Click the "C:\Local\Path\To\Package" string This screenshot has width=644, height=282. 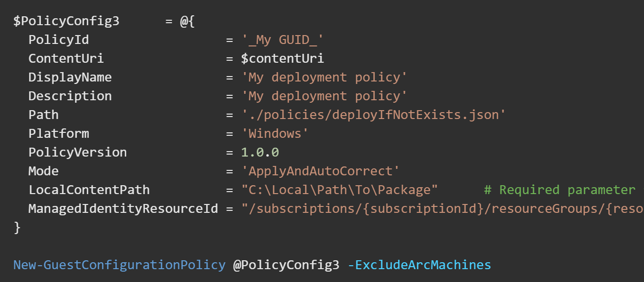tap(339, 190)
